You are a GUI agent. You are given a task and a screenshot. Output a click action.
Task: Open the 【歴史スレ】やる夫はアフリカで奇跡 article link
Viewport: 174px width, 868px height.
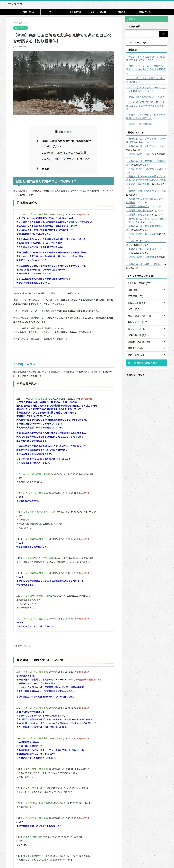click(146, 59)
